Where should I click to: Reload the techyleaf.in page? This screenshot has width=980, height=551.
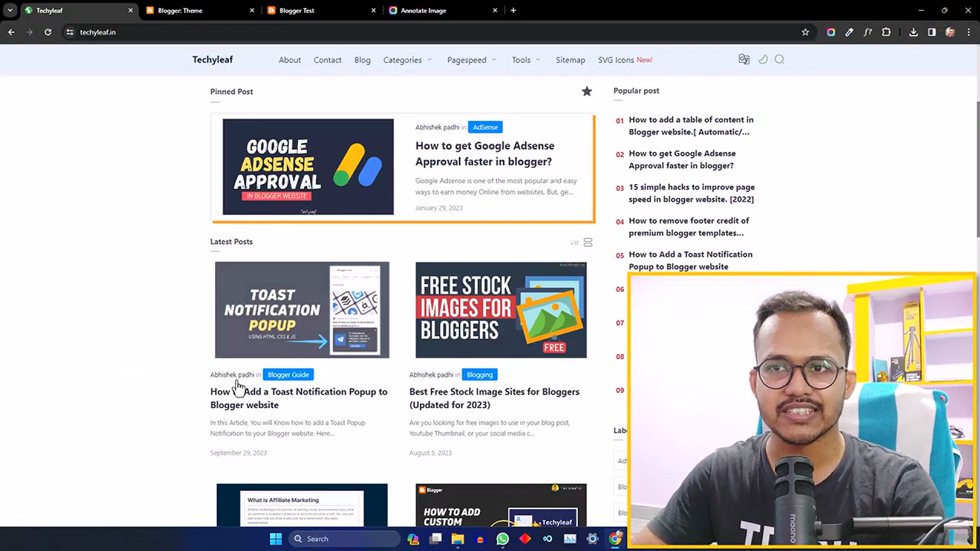48,32
